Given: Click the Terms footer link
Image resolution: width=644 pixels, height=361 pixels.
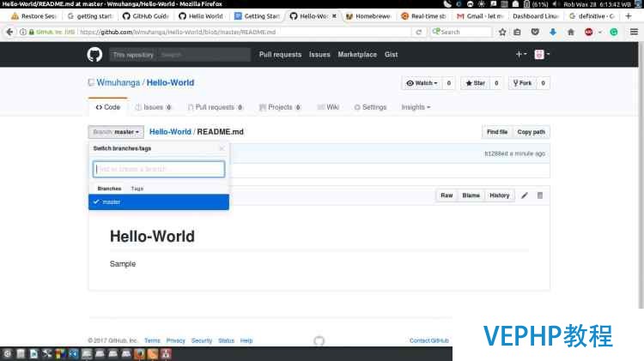Looking at the screenshot, I should point(152,340).
